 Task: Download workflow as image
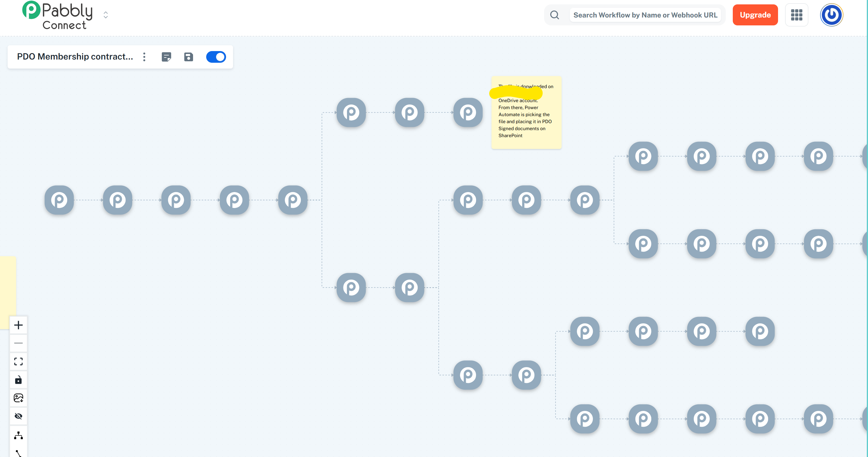tap(18, 398)
